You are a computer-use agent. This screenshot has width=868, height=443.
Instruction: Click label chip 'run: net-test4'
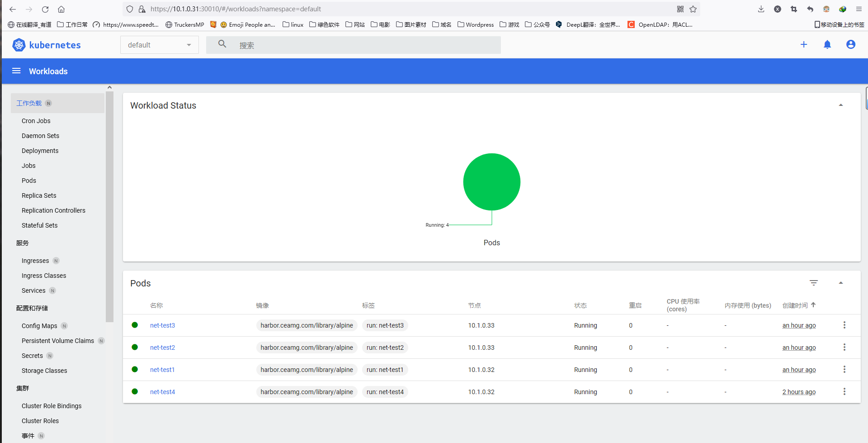point(385,392)
